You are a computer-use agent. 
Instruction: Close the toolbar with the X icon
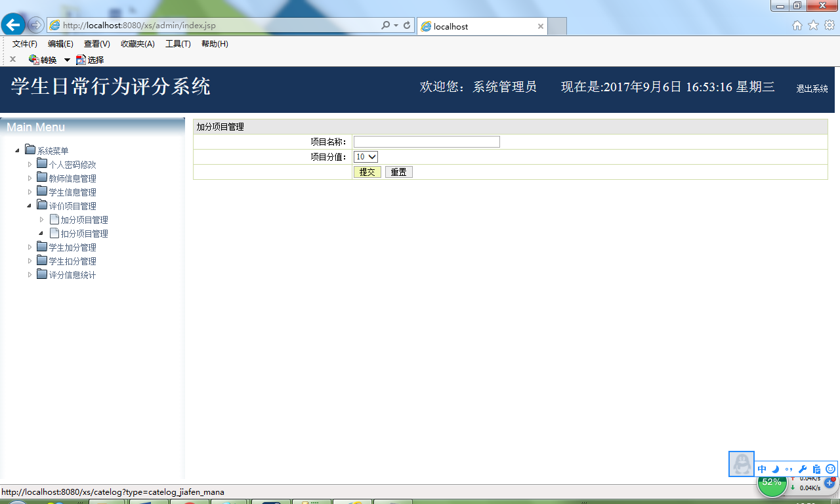click(12, 59)
